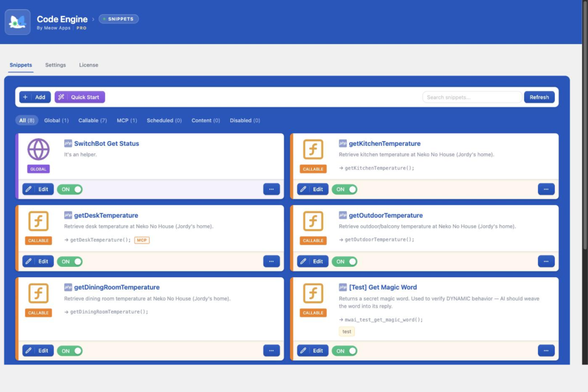Click the getKitchenTemperature(); function signature text
Screen dimensions: 588x392
pyautogui.click(x=380, y=168)
